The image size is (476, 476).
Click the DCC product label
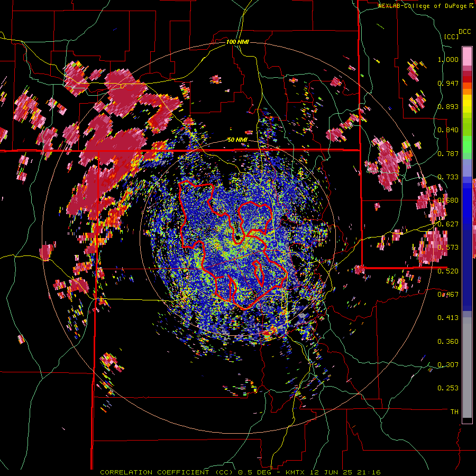coord(464,32)
